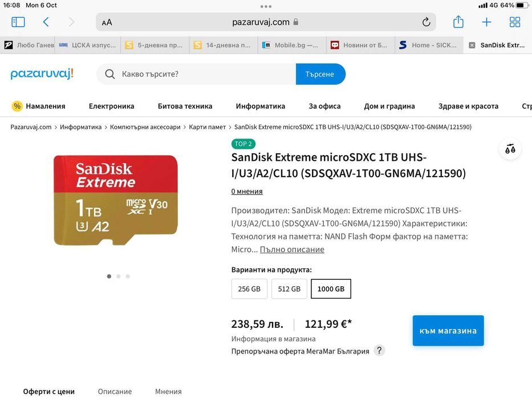Viewport: 532px width, 399px height.
Task: Click Препоръчана оферта МегаМаг България
Action: click(300, 351)
